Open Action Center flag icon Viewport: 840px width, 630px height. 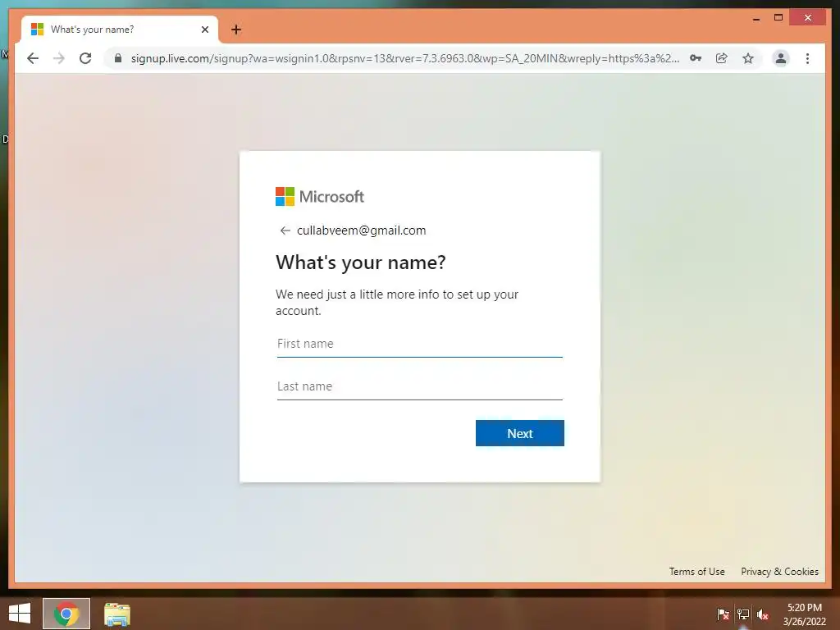click(x=723, y=614)
